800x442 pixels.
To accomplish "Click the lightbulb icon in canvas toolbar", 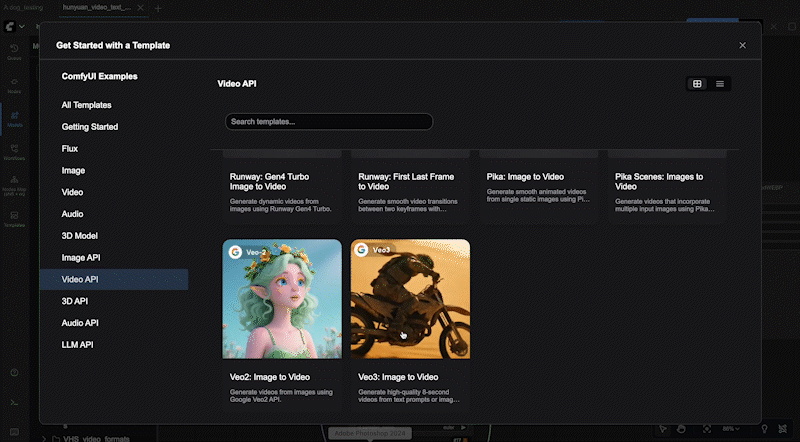I will pyautogui.click(x=764, y=429).
